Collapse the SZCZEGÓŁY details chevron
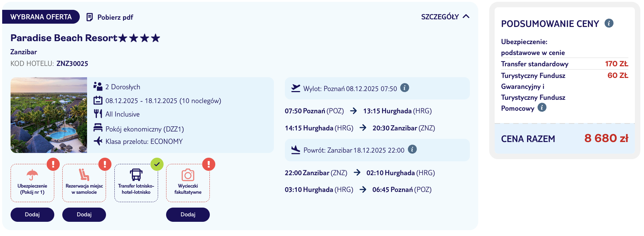This screenshot has width=644, height=236. pos(466,16)
